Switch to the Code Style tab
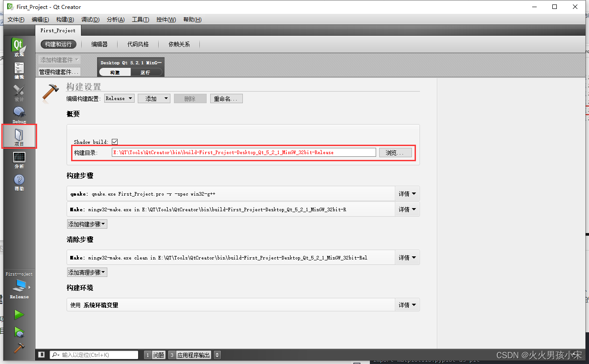 coord(138,44)
